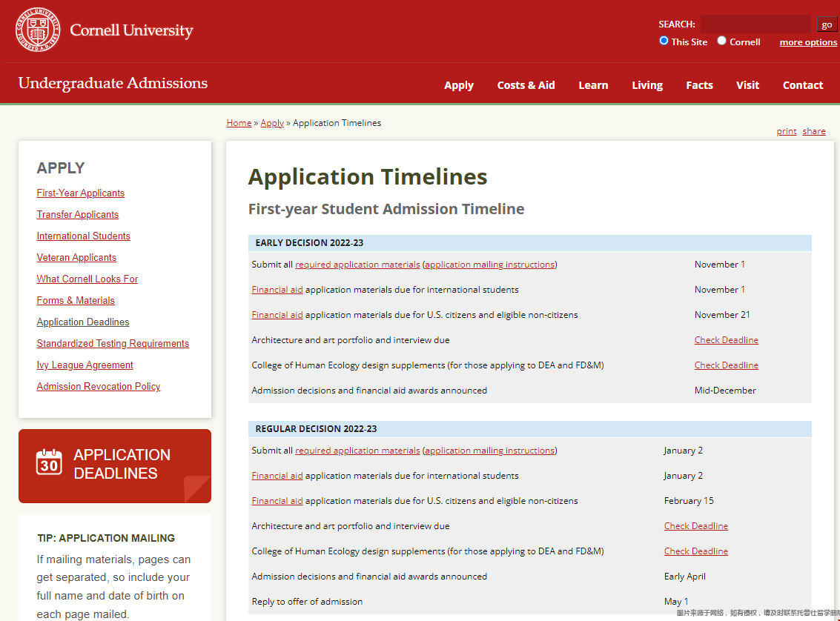Open the Costs & Aid menu
This screenshot has height=621, width=840.
click(x=526, y=85)
